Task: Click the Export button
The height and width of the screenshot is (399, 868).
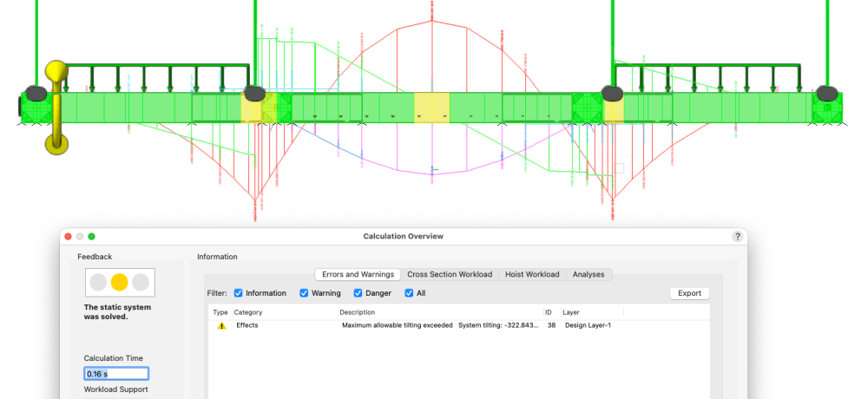Action: (x=689, y=293)
